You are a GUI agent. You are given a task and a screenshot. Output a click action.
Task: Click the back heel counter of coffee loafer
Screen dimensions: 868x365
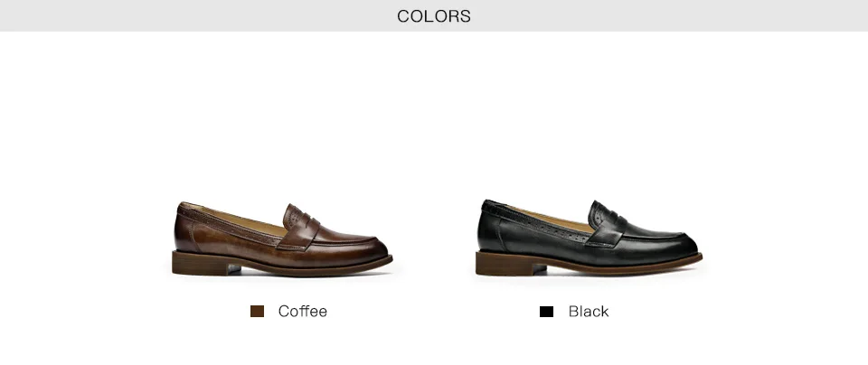click(x=186, y=230)
